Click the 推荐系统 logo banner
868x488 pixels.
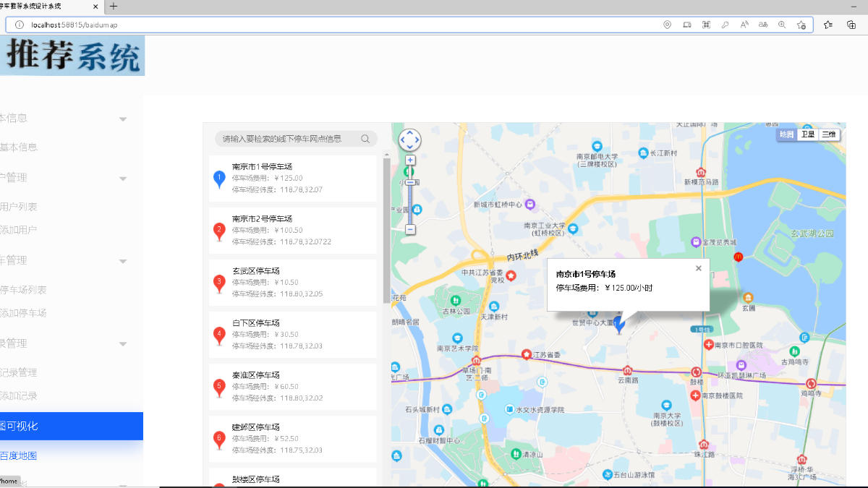[72, 56]
